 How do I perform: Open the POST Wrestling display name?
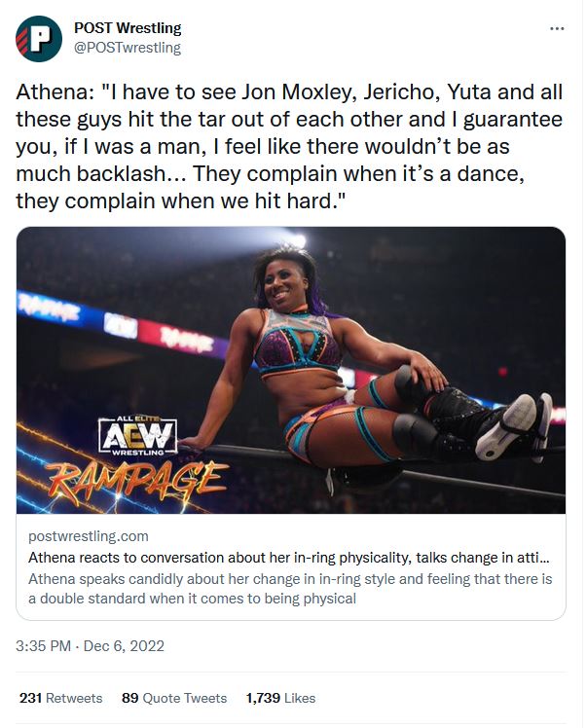[128, 28]
